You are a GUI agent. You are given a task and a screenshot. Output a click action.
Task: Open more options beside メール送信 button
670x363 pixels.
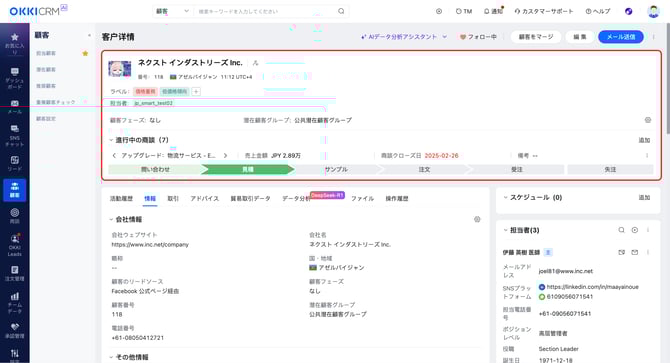point(653,37)
